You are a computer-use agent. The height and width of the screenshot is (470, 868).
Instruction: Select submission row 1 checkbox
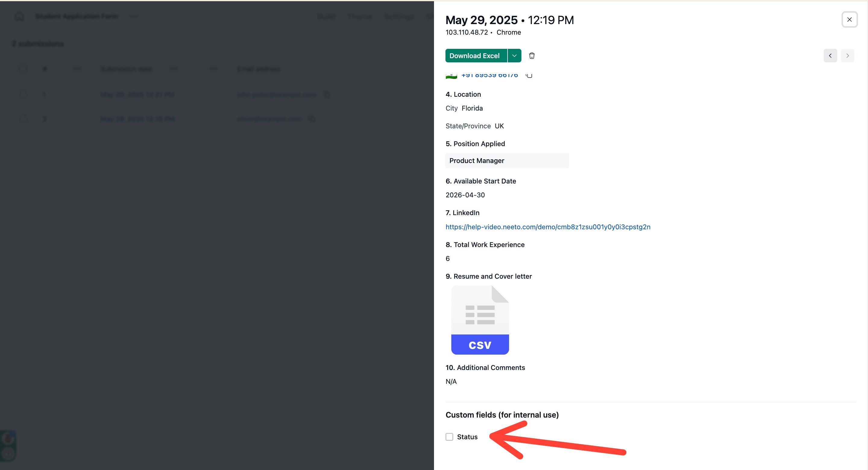tap(23, 94)
